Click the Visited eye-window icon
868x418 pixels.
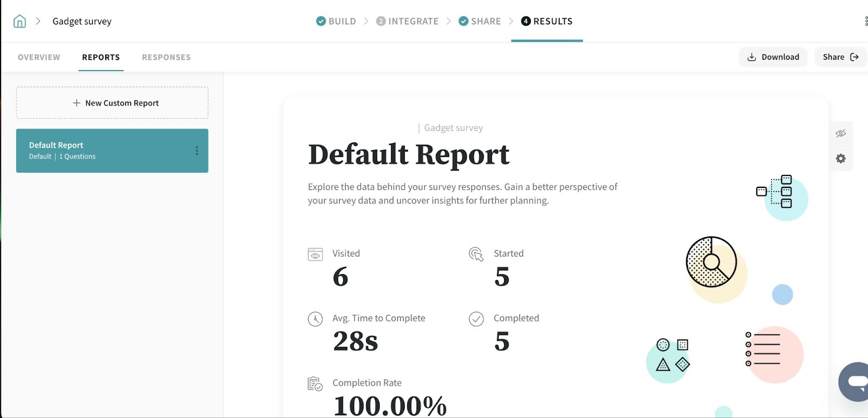coord(315,254)
